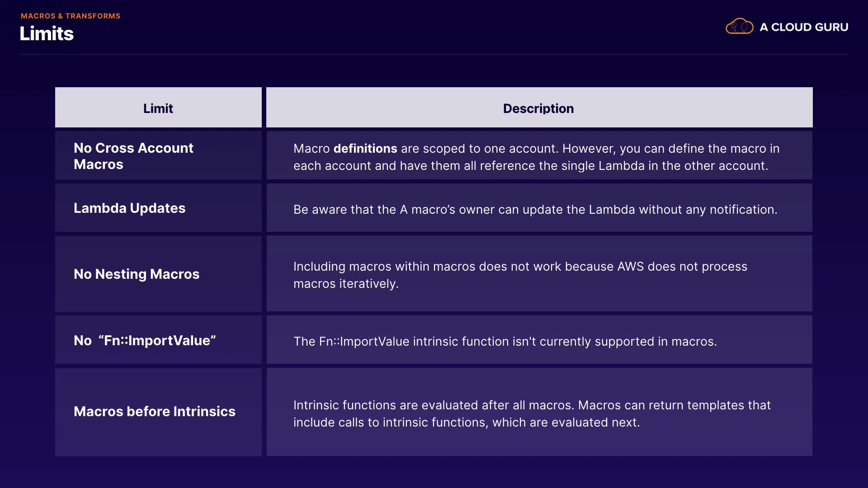Click the bold word "definitions"
Image resolution: width=868 pixels, height=488 pixels.
[365, 149]
